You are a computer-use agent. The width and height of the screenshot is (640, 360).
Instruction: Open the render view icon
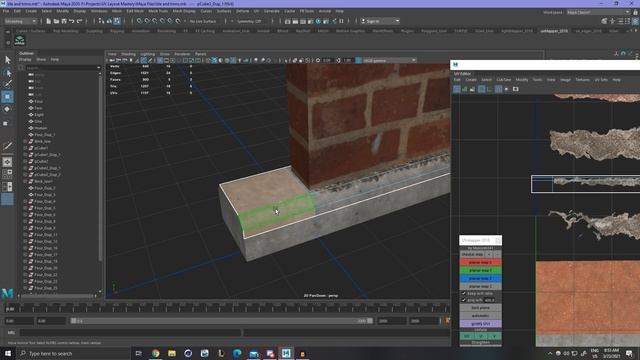tap(287, 21)
